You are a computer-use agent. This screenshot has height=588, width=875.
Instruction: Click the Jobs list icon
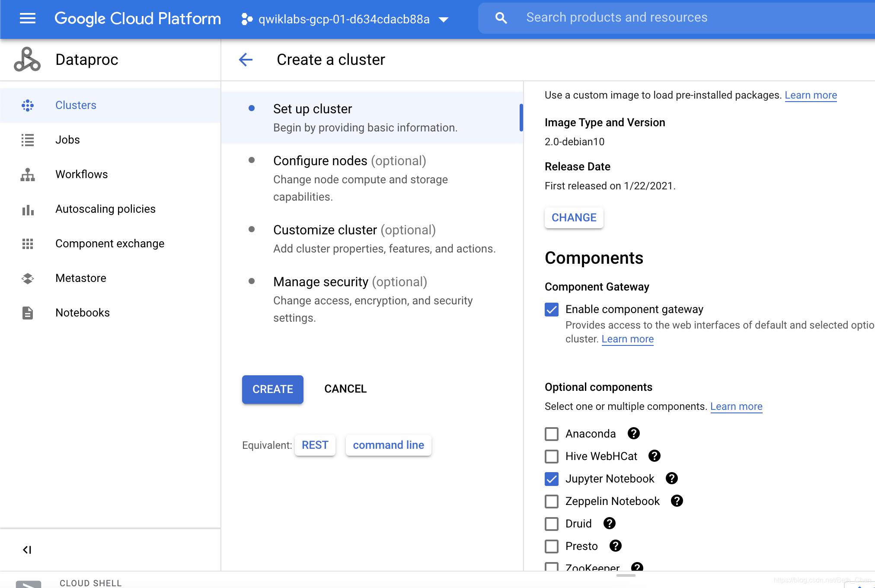pos(28,140)
